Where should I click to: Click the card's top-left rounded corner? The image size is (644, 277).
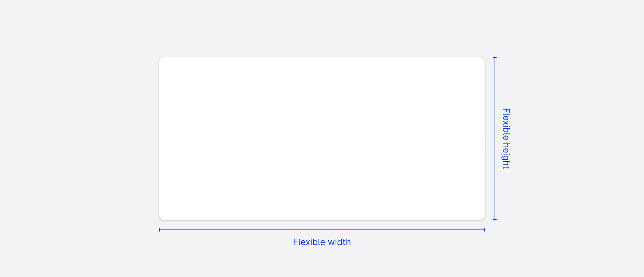click(x=161, y=59)
